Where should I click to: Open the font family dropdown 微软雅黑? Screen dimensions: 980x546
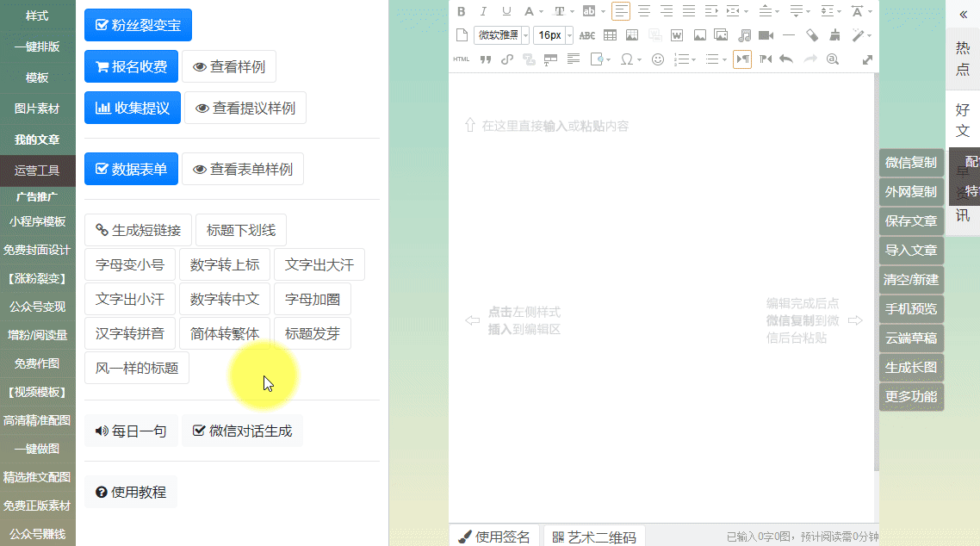pos(502,35)
